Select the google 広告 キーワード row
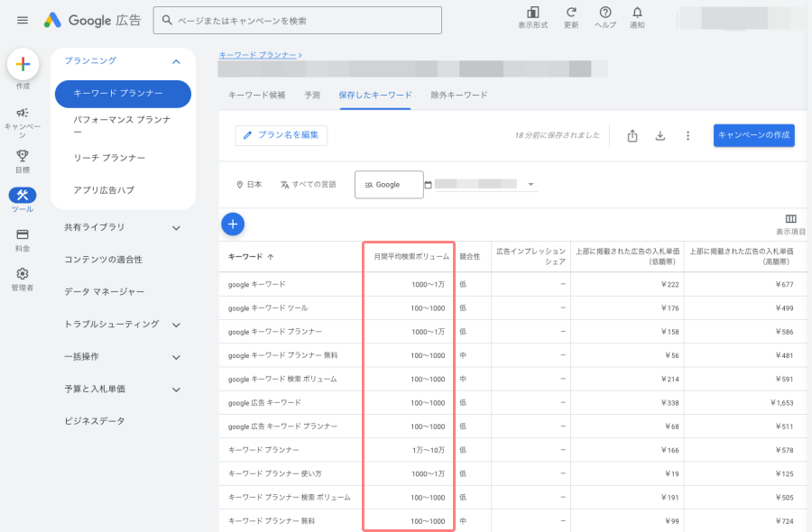The width and height of the screenshot is (812, 532). pos(512,403)
